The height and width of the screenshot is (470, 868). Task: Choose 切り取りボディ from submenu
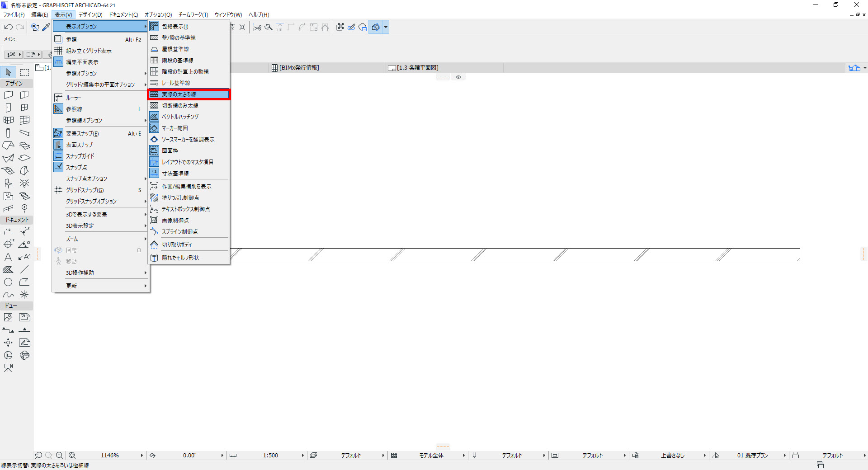(x=189, y=244)
